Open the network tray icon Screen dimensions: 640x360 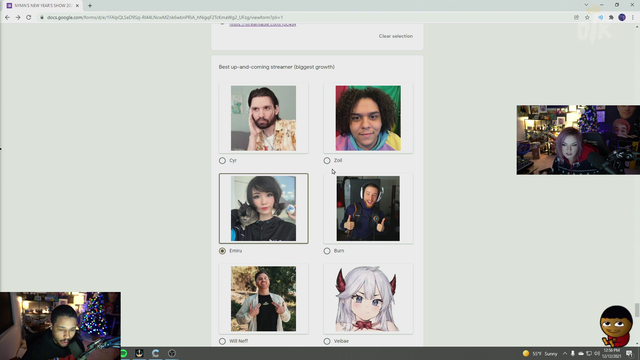pos(589,353)
